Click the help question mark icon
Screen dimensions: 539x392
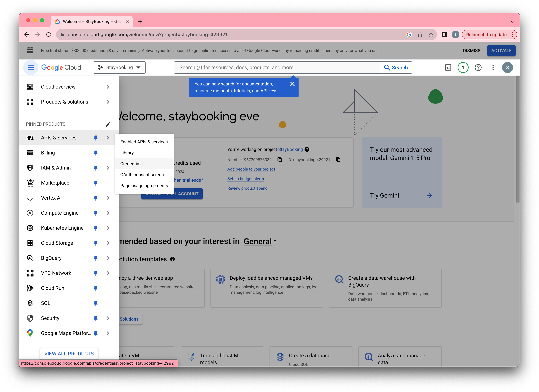[478, 67]
